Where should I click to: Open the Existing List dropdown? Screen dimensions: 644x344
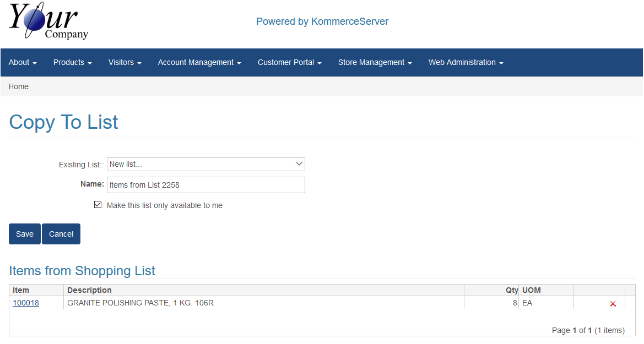tap(205, 164)
